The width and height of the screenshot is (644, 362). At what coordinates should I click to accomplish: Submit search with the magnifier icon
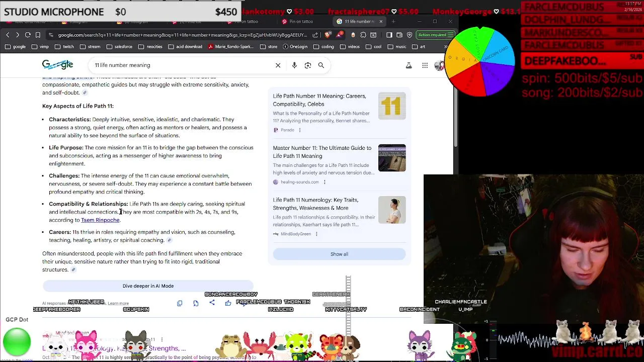pyautogui.click(x=321, y=65)
